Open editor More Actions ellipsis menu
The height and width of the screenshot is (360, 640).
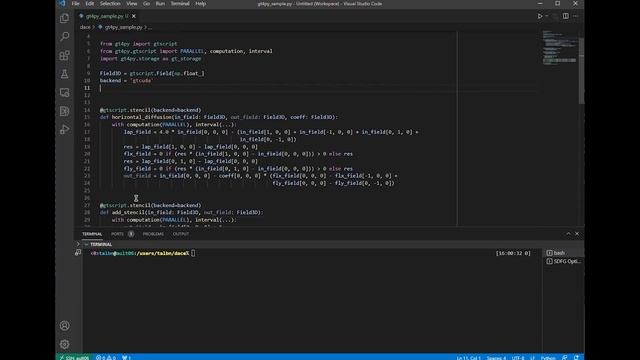click(576, 16)
